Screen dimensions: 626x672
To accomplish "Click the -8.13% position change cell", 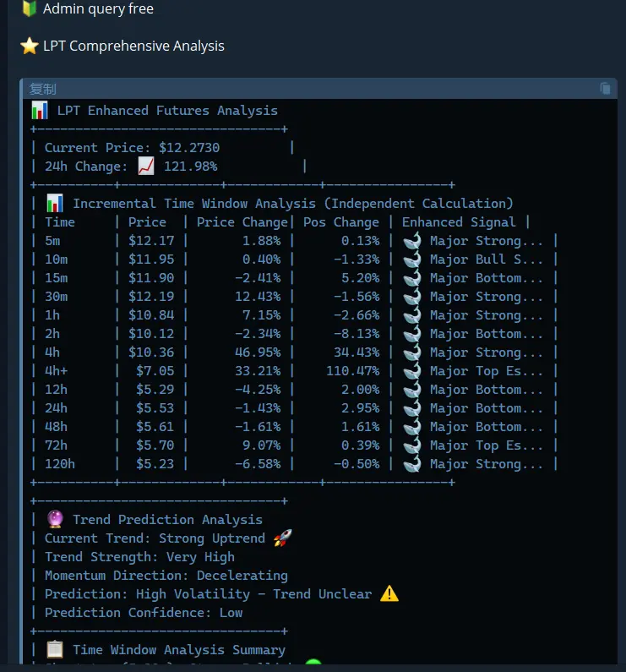I will click(x=357, y=334).
